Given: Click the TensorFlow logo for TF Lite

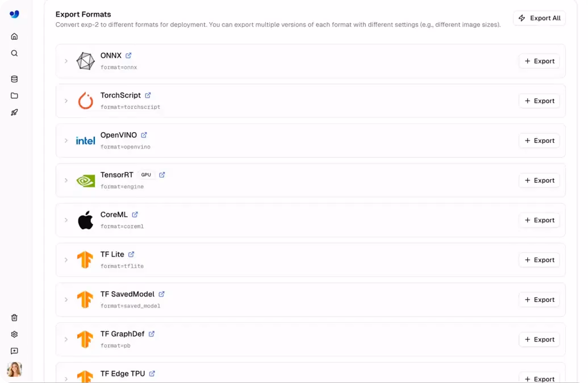Looking at the screenshot, I should click(85, 260).
